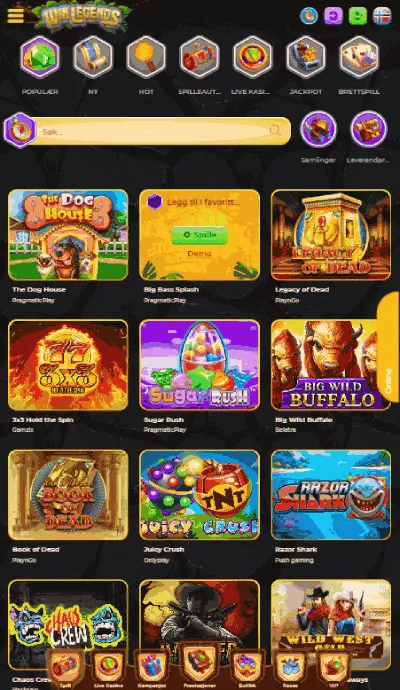Viewport: 400px width, 690px height.
Task: Open Samlinger collections icon
Action: pos(318,129)
